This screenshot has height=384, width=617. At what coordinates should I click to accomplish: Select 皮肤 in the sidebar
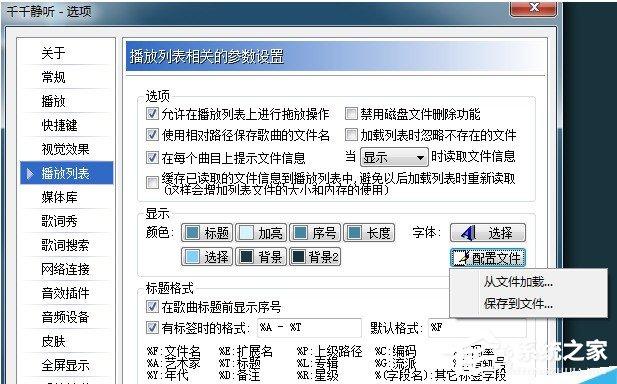54,341
